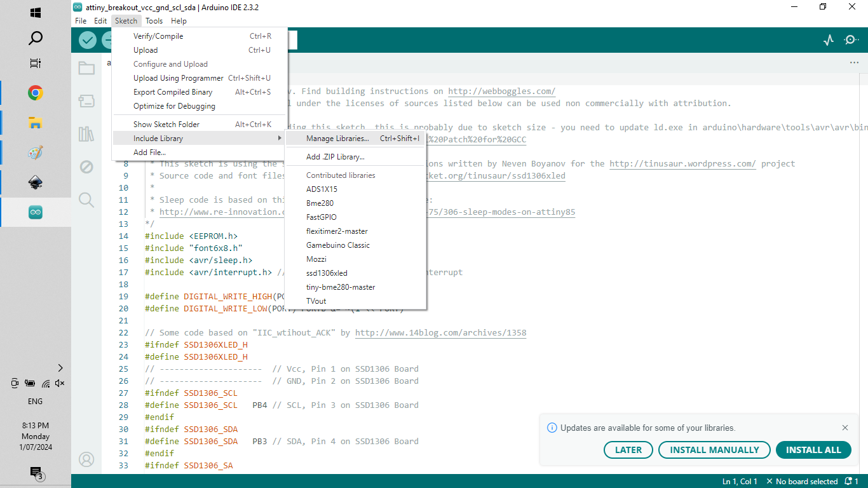This screenshot has width=868, height=488.
Task: Click the taskbar clock showing 8:13 PM
Action: click(x=36, y=436)
